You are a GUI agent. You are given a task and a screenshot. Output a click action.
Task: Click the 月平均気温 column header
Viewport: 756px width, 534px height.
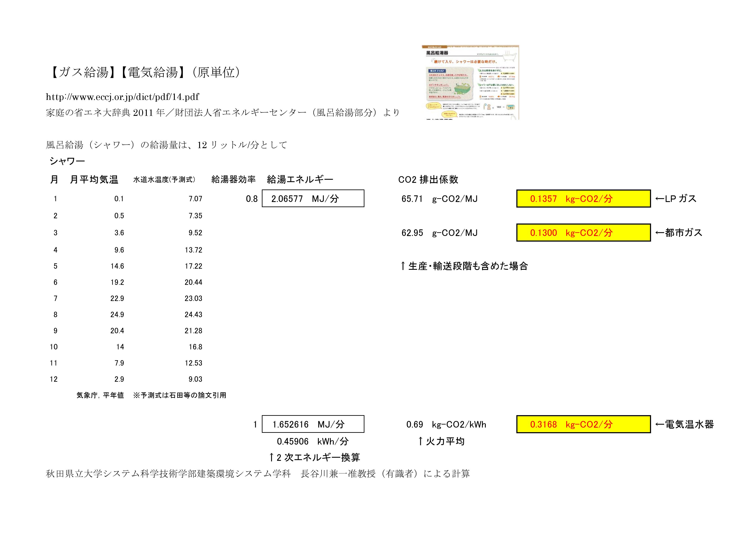point(94,180)
